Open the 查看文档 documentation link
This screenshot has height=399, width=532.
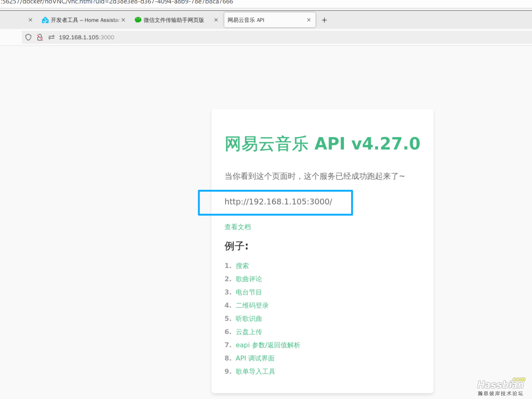tap(238, 227)
